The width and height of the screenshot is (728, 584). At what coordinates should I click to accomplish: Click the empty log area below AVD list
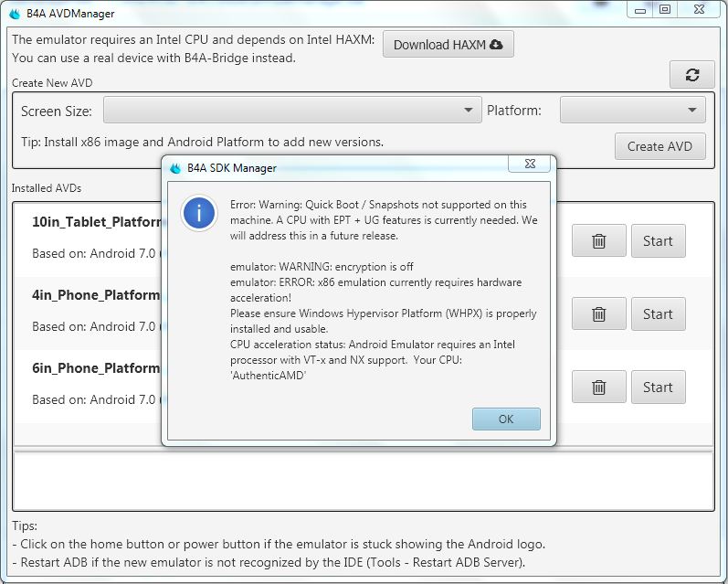tap(364, 481)
